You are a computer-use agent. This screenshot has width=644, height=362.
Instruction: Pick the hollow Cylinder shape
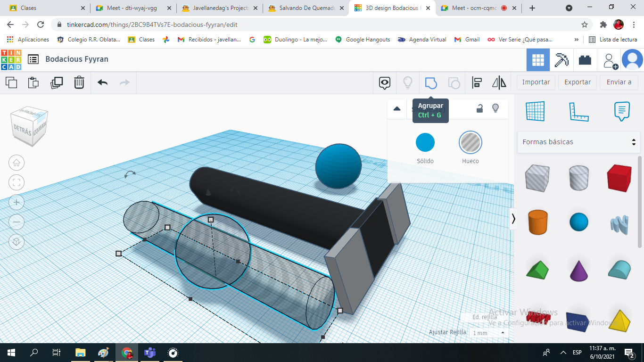coord(578,178)
